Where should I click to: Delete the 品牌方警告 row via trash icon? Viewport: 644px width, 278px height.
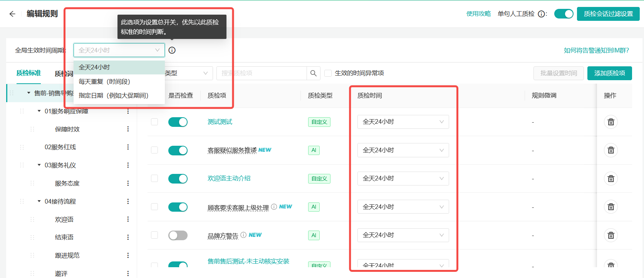click(611, 235)
